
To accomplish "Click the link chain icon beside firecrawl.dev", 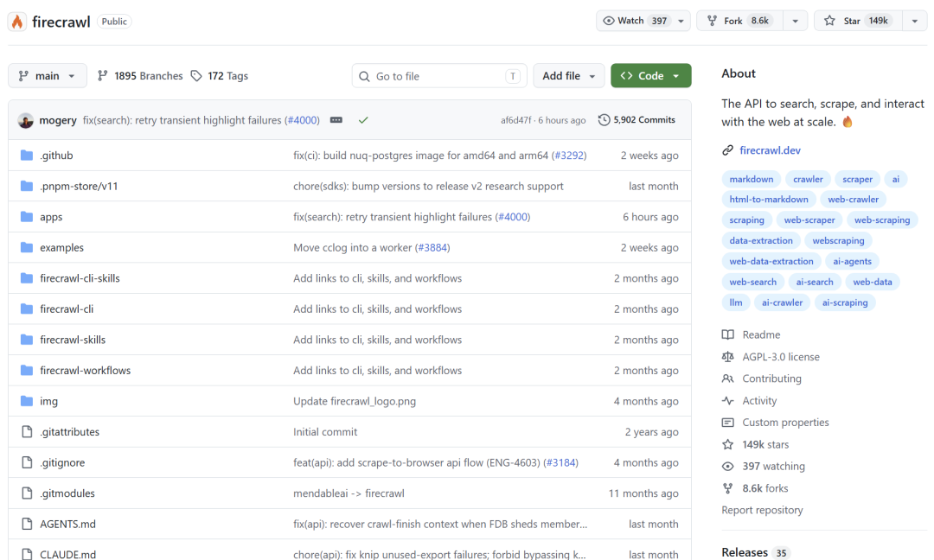I will point(727,150).
